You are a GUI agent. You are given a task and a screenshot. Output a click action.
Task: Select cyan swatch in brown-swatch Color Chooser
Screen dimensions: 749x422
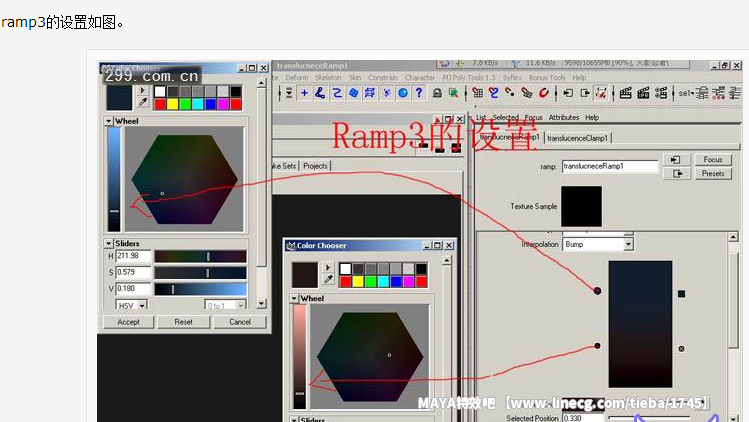click(x=383, y=281)
